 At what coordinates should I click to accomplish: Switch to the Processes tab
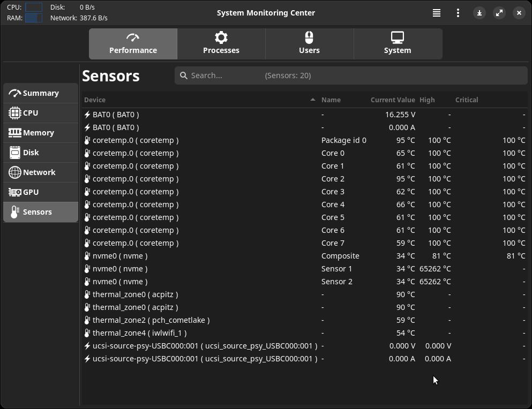coord(221,44)
